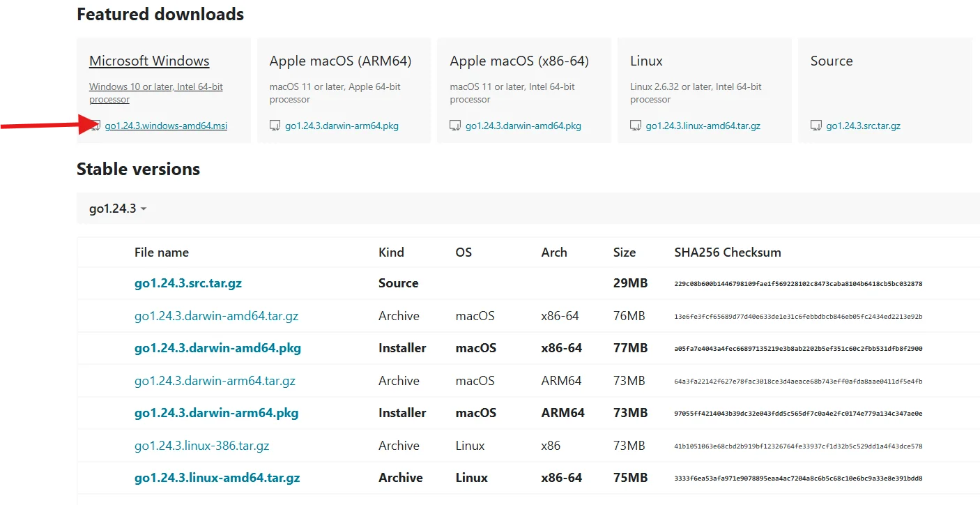
Task: Click download icon beside featured go1.24.3.src.tar.gz
Action: point(816,126)
